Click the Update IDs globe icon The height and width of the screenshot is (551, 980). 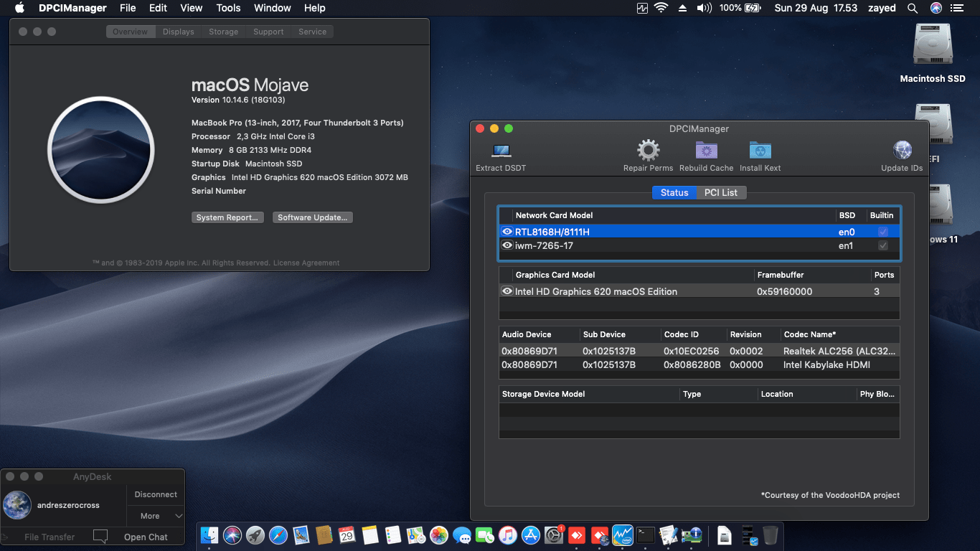(903, 151)
